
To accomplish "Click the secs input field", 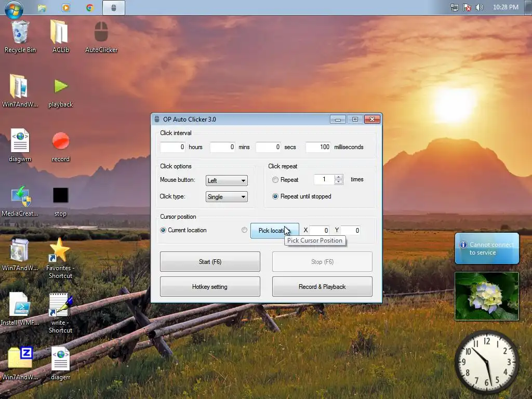I will coord(269,147).
